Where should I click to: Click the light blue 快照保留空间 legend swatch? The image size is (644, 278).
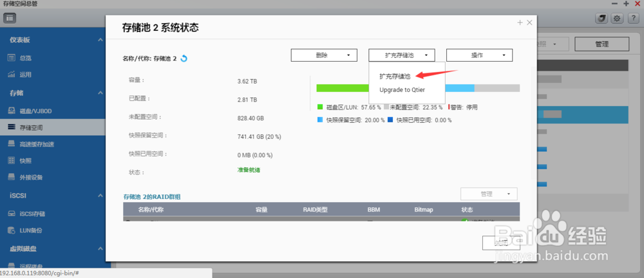point(320,120)
